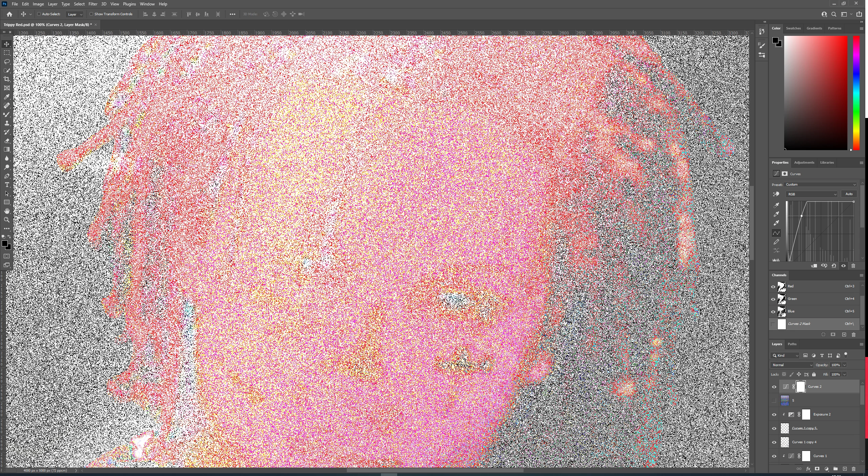Delete the Curves adjustment via its trash icon
868x476 pixels.
(x=853, y=266)
